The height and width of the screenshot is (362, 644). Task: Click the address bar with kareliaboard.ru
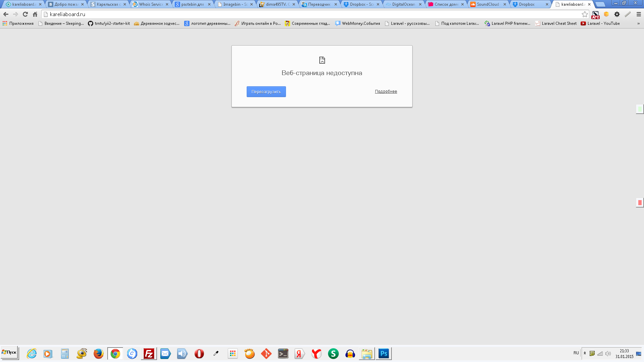coord(315,14)
